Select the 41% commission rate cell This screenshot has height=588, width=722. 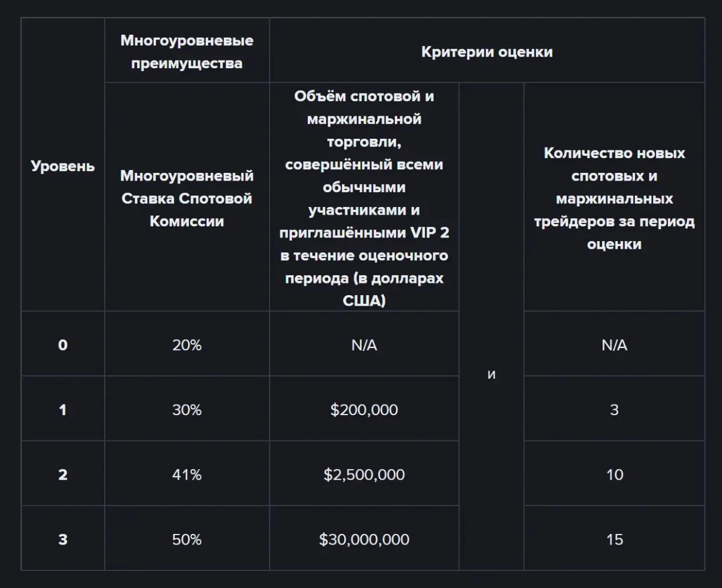coord(187,474)
